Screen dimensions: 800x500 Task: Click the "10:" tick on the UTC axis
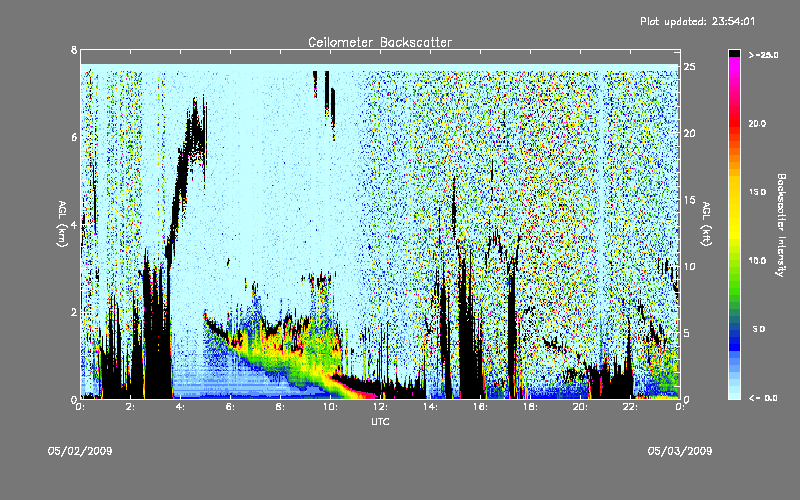pos(330,407)
